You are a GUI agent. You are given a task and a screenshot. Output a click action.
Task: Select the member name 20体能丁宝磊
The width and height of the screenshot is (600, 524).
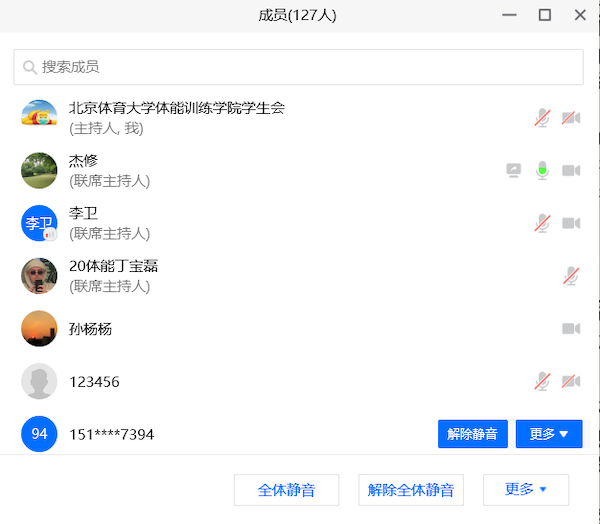click(x=113, y=266)
